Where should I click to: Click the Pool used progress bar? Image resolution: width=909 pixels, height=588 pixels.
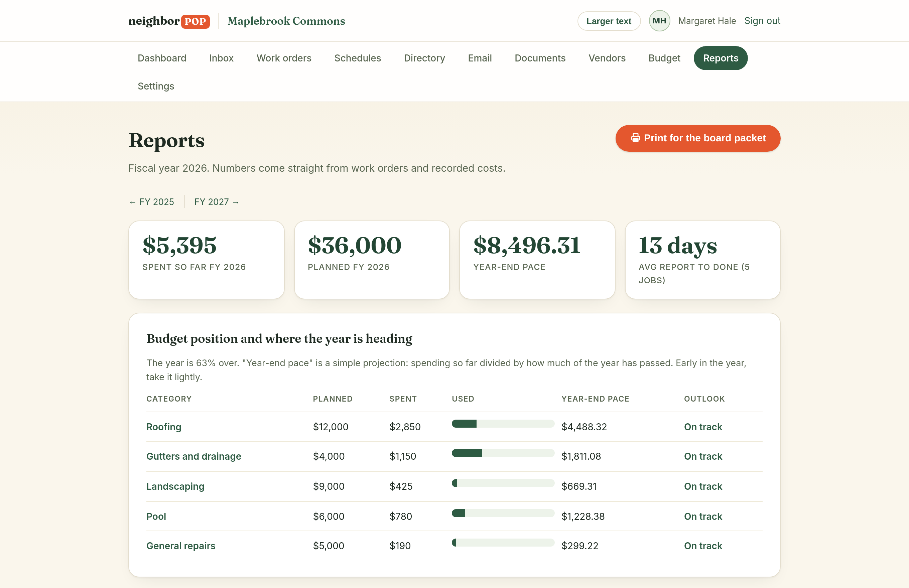click(503, 513)
